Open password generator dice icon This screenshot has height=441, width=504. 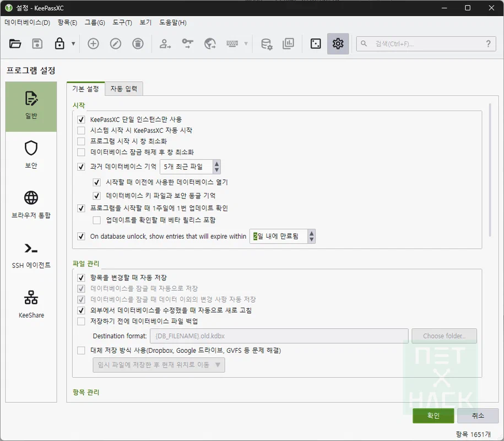pos(316,44)
